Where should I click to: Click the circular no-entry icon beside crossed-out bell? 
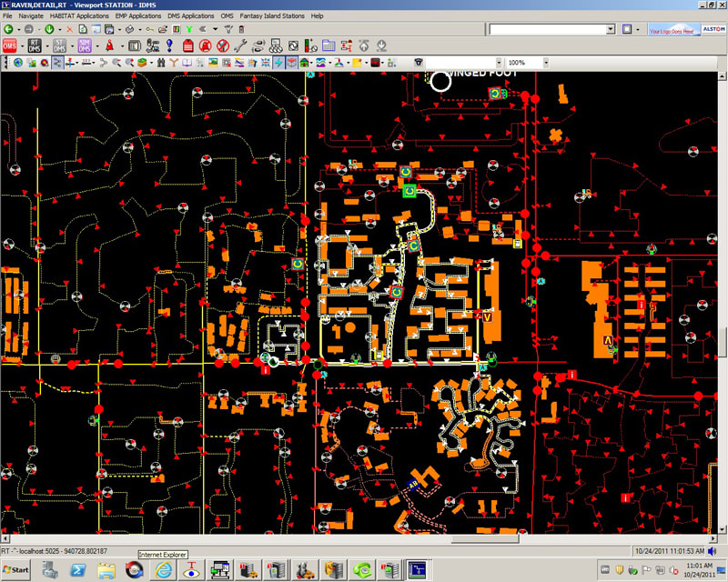coord(223,45)
